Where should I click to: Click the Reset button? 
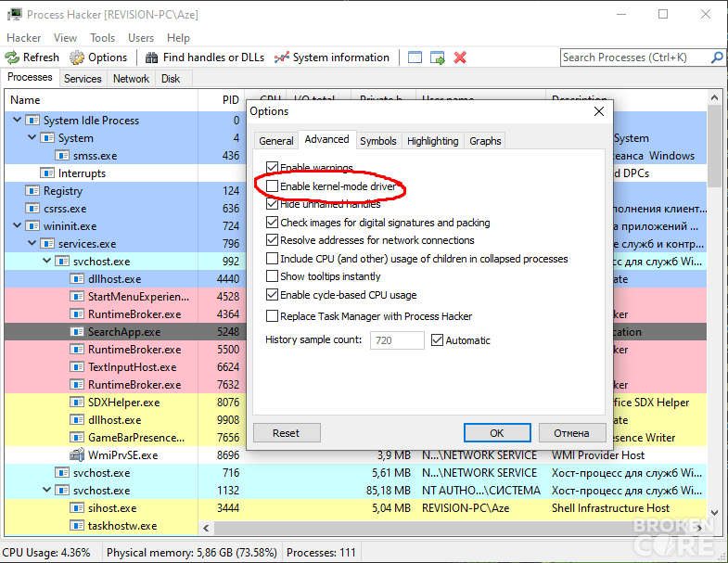click(287, 433)
